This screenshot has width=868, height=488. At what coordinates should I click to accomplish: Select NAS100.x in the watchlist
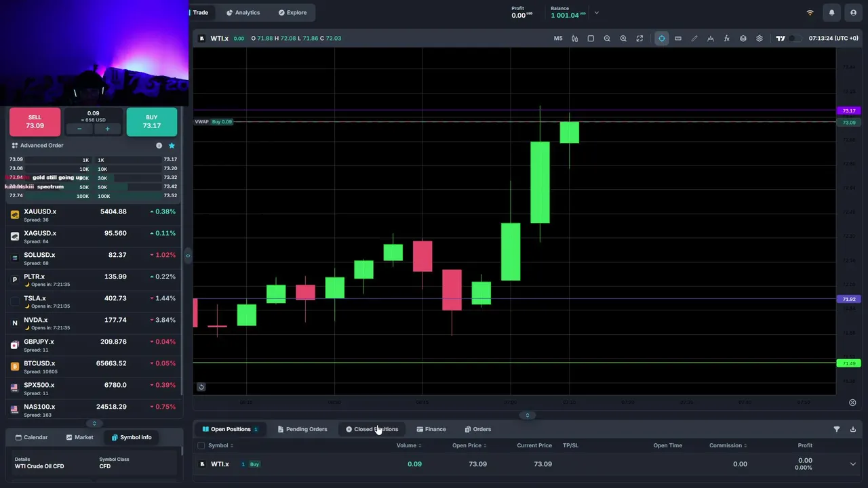[x=94, y=409]
